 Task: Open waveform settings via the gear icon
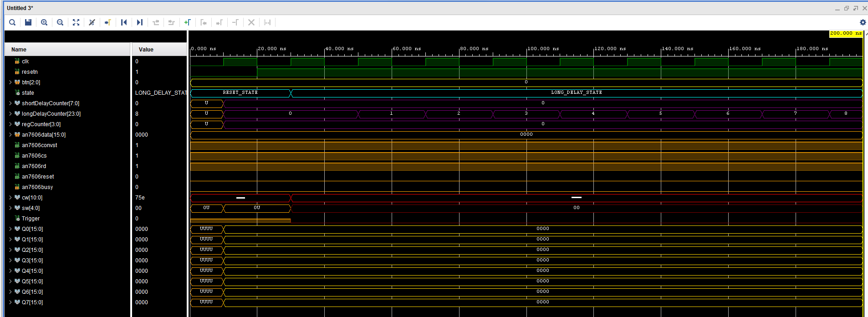pyautogui.click(x=863, y=22)
